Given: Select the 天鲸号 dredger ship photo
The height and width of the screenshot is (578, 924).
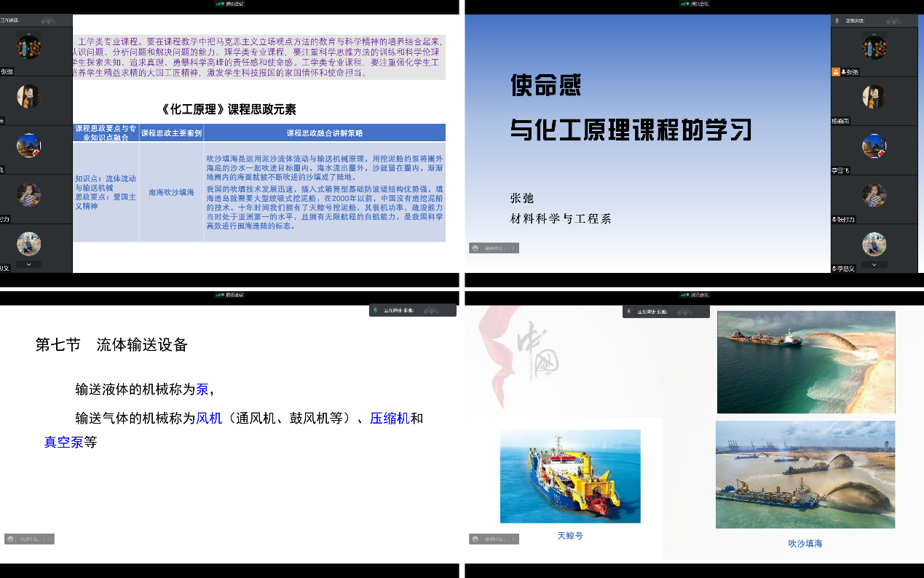Looking at the screenshot, I should [x=570, y=475].
